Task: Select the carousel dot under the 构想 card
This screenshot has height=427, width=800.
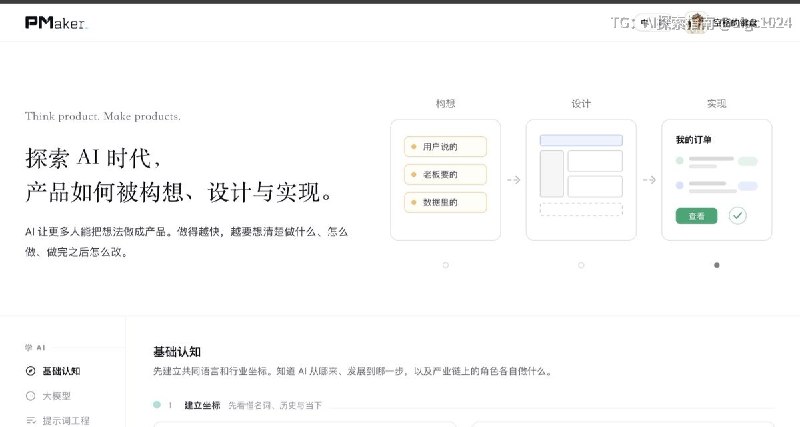Action: pyautogui.click(x=445, y=265)
